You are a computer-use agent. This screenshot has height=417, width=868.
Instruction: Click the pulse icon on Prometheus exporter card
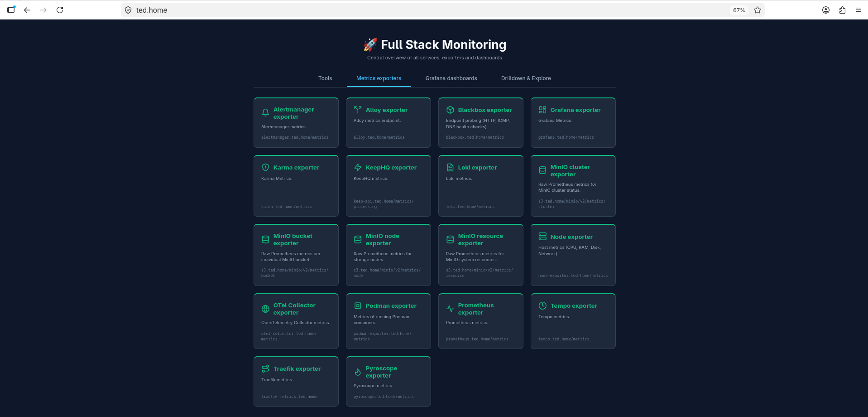pyautogui.click(x=450, y=309)
